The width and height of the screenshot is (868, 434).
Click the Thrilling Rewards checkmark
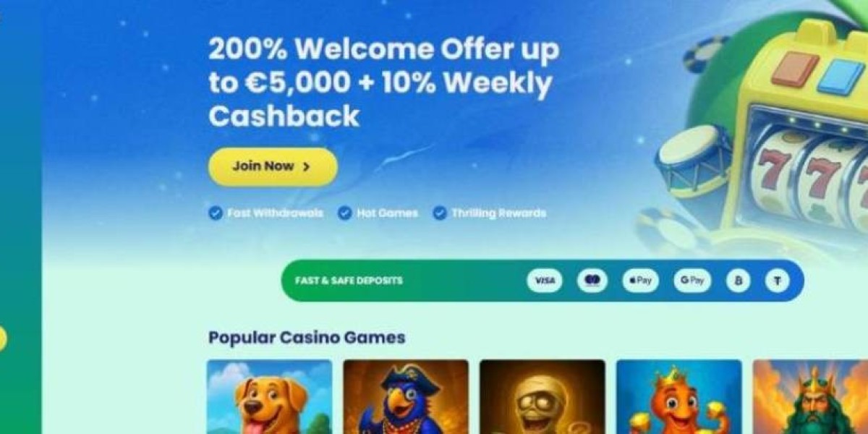pyautogui.click(x=440, y=213)
